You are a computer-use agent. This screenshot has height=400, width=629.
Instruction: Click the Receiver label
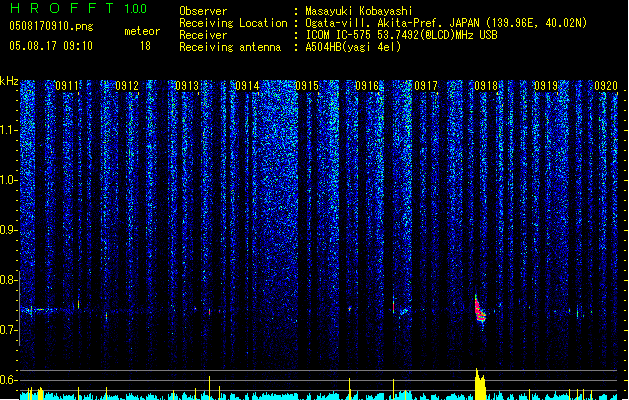(203, 35)
